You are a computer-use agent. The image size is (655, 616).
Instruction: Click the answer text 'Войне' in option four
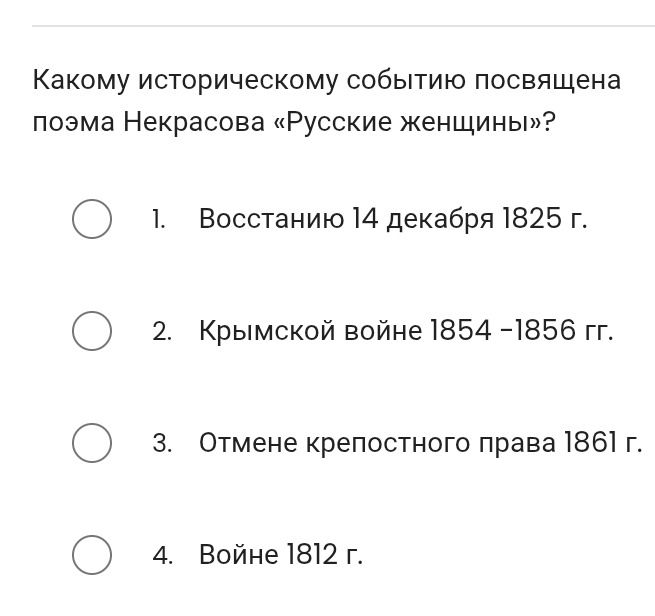239,555
